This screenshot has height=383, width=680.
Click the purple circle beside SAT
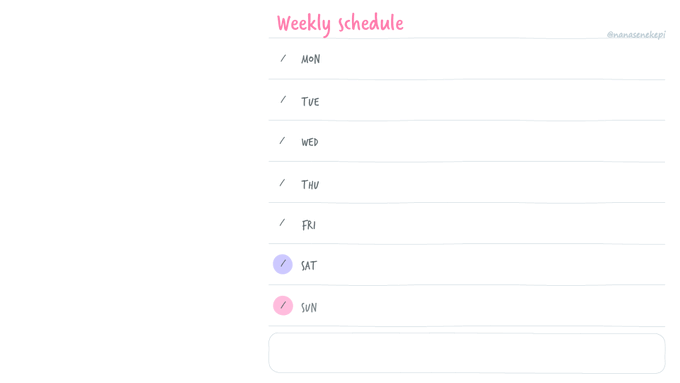click(x=283, y=264)
